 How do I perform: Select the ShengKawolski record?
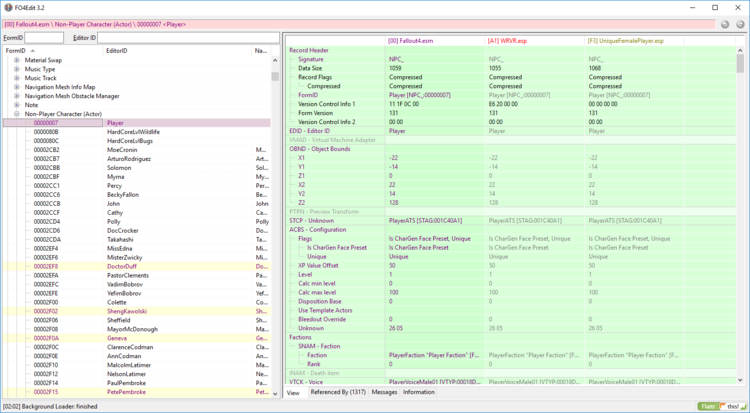(137, 312)
